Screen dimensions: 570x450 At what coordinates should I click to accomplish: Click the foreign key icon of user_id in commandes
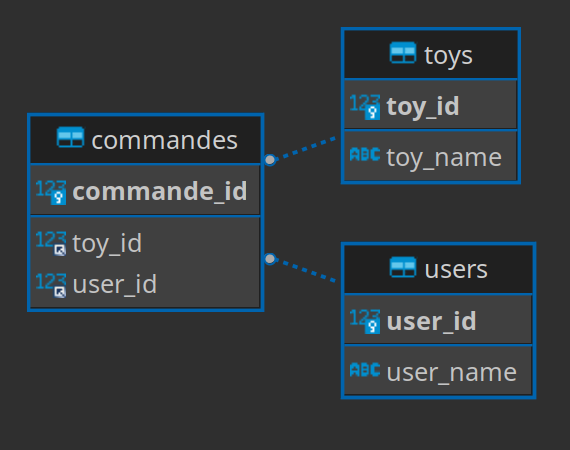click(x=51, y=286)
